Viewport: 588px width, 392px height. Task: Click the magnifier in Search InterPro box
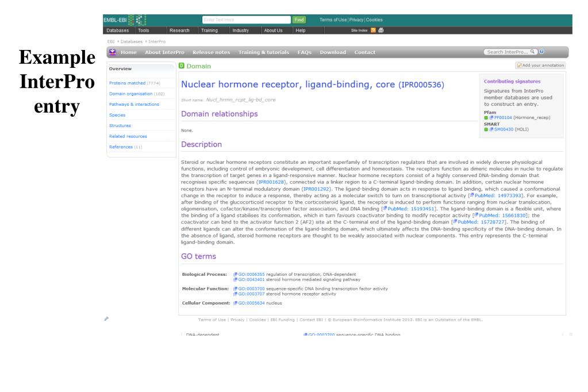(532, 52)
